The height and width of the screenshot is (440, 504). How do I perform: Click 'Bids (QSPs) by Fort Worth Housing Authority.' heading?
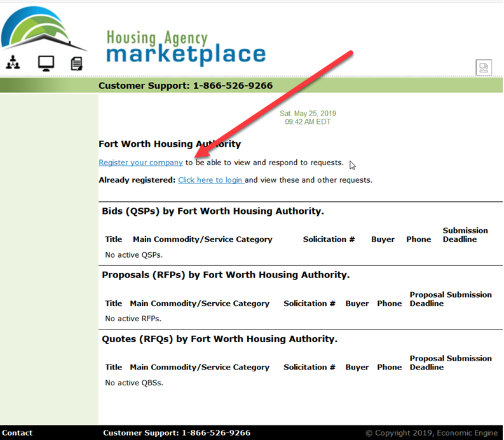213,211
